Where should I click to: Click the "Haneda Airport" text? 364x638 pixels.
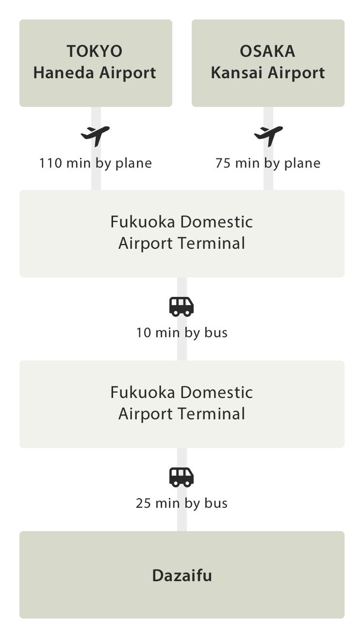tap(95, 73)
